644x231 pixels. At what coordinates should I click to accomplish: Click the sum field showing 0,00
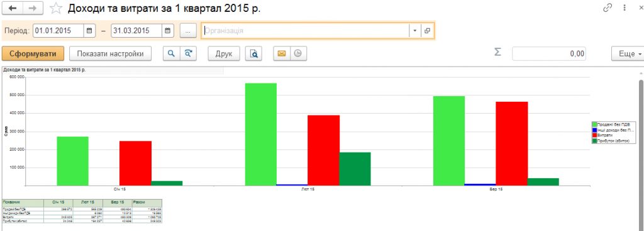pos(548,53)
